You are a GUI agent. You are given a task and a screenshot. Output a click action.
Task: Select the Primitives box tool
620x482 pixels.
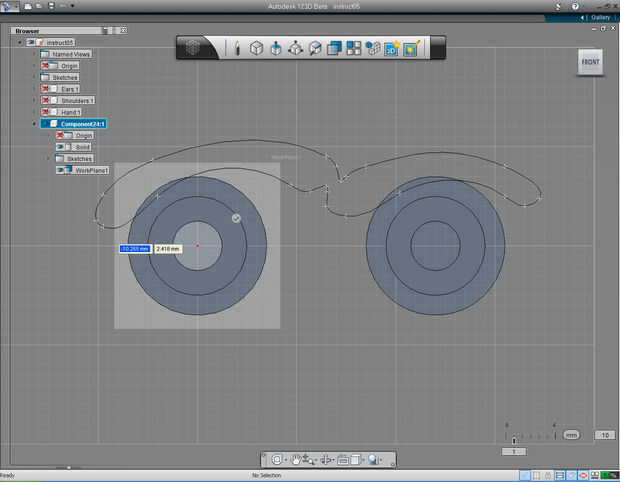pos(256,48)
